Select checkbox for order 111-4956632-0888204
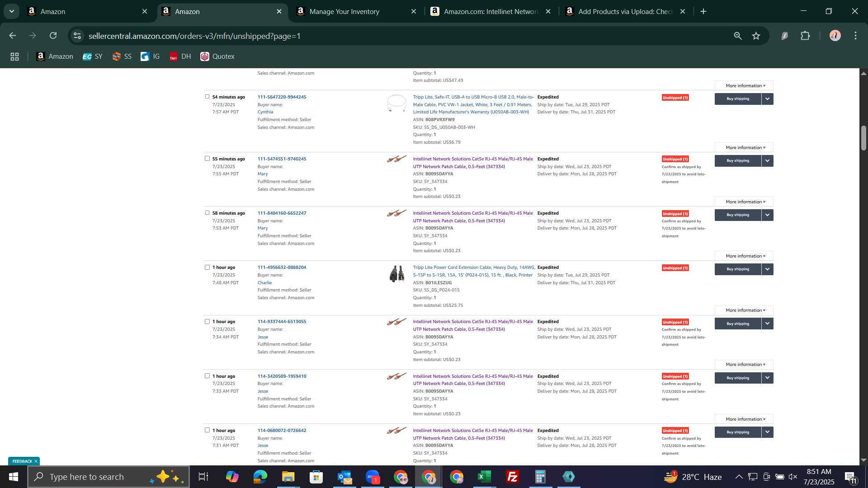Image resolution: width=868 pixels, height=488 pixels. (x=207, y=267)
